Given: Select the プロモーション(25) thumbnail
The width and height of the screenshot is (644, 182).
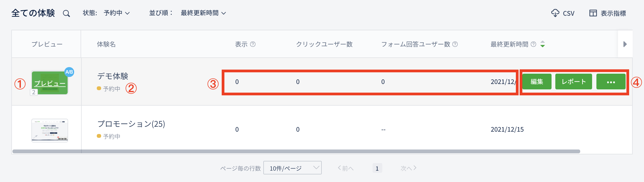Looking at the screenshot, I should point(50,130).
